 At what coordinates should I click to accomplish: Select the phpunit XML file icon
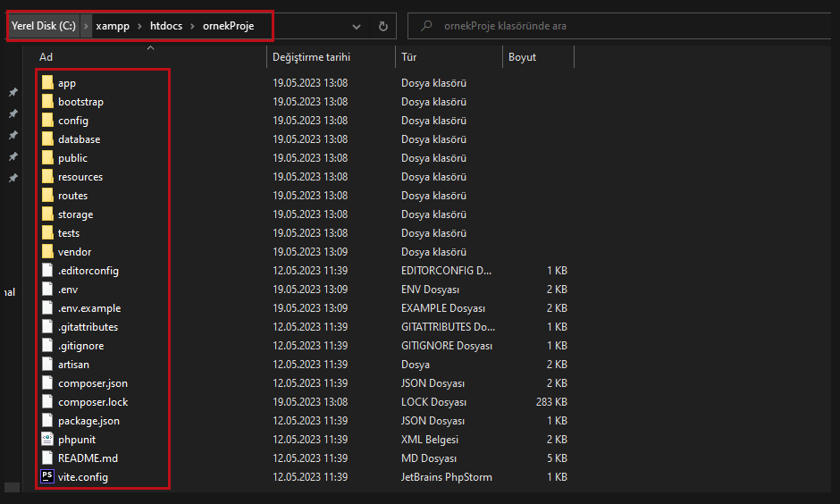47,439
